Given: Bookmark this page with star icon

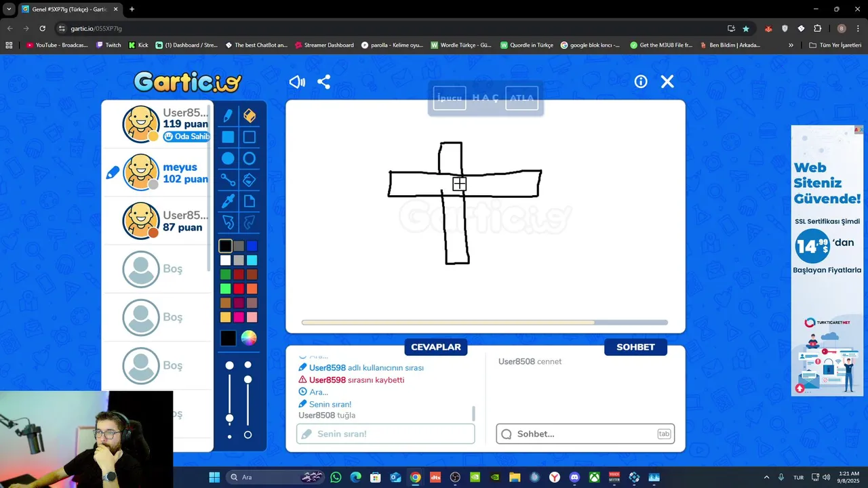Looking at the screenshot, I should [746, 28].
